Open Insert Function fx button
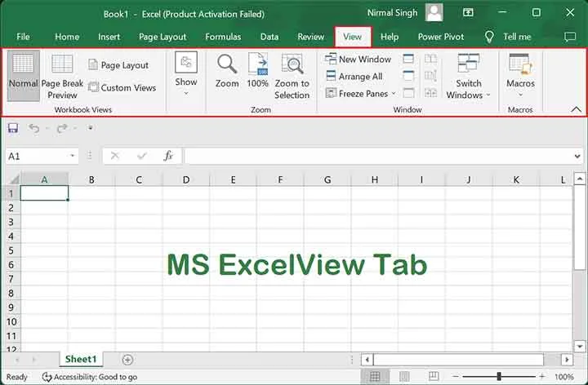This screenshot has width=588, height=385. click(x=168, y=156)
